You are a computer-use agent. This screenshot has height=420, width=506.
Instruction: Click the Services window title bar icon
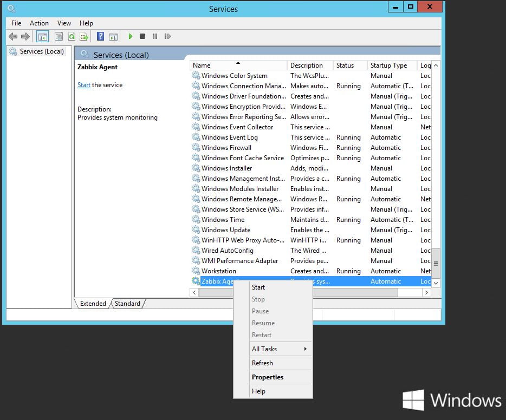pyautogui.click(x=12, y=9)
